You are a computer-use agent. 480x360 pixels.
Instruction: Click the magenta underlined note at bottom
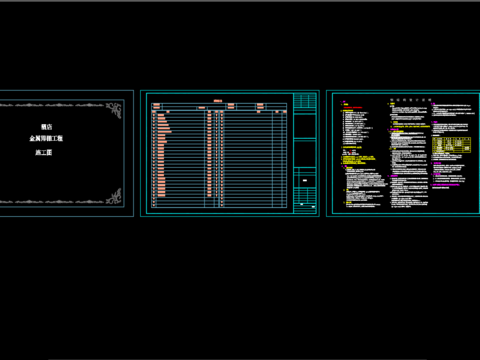click(445, 184)
